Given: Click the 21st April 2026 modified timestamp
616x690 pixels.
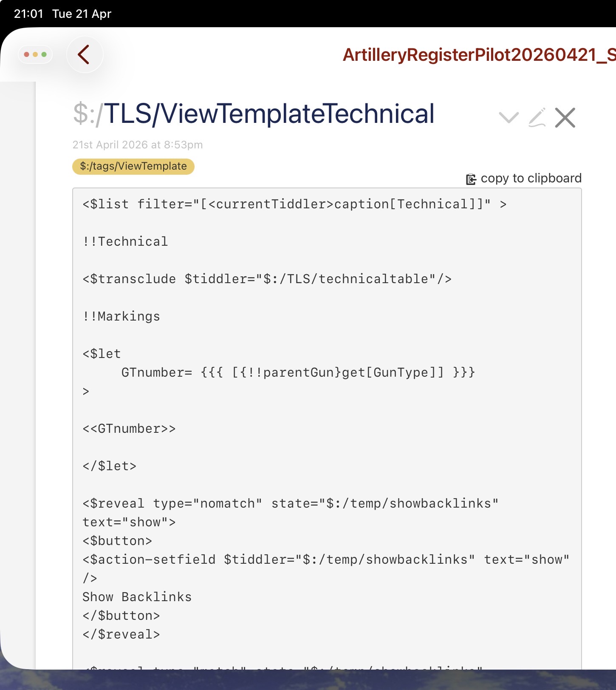Looking at the screenshot, I should click(138, 145).
